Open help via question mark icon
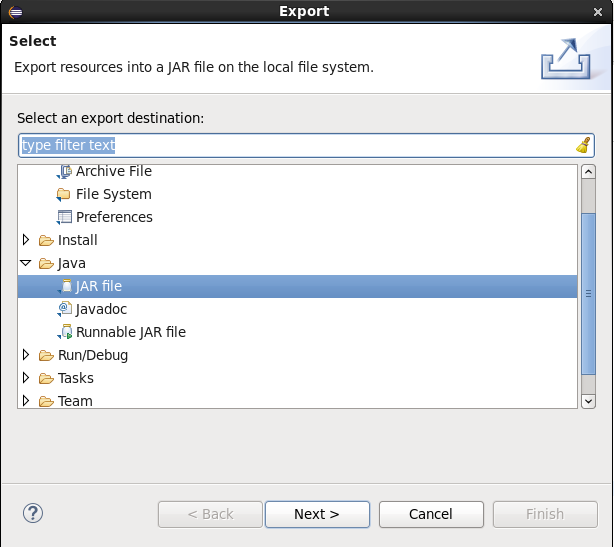Image resolution: width=614 pixels, height=547 pixels. point(33,513)
